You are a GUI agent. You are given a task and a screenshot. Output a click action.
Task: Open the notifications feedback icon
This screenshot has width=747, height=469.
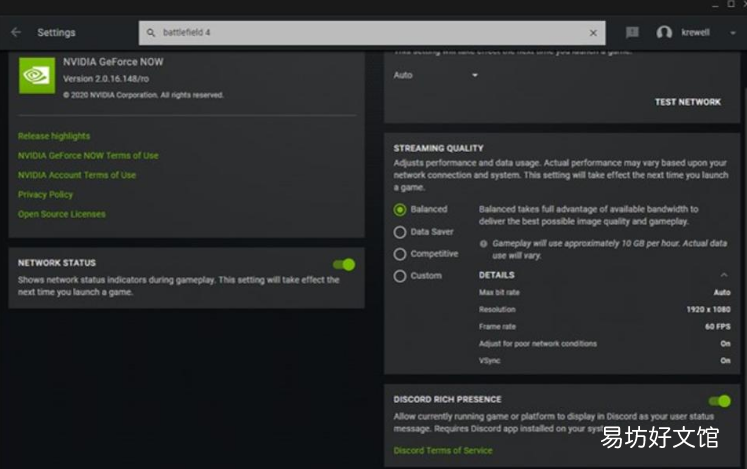pos(632,32)
